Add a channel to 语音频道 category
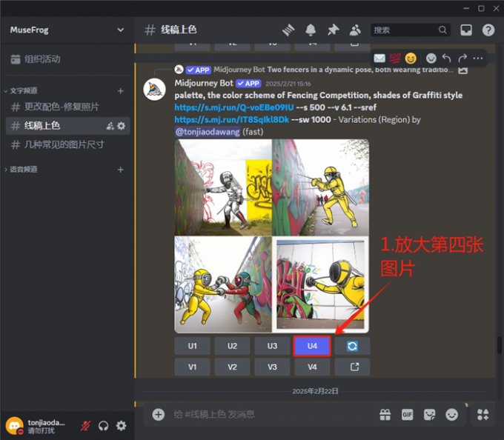 [x=121, y=169]
